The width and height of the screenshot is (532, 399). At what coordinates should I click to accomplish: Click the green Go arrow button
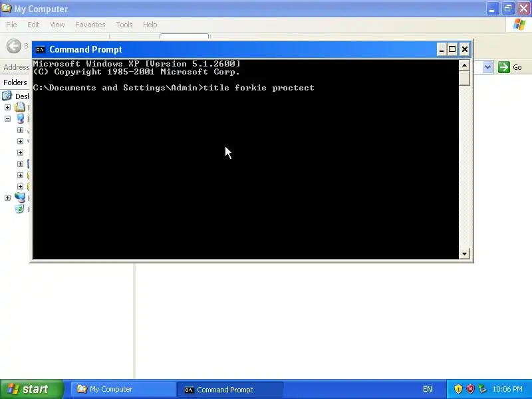click(x=504, y=67)
